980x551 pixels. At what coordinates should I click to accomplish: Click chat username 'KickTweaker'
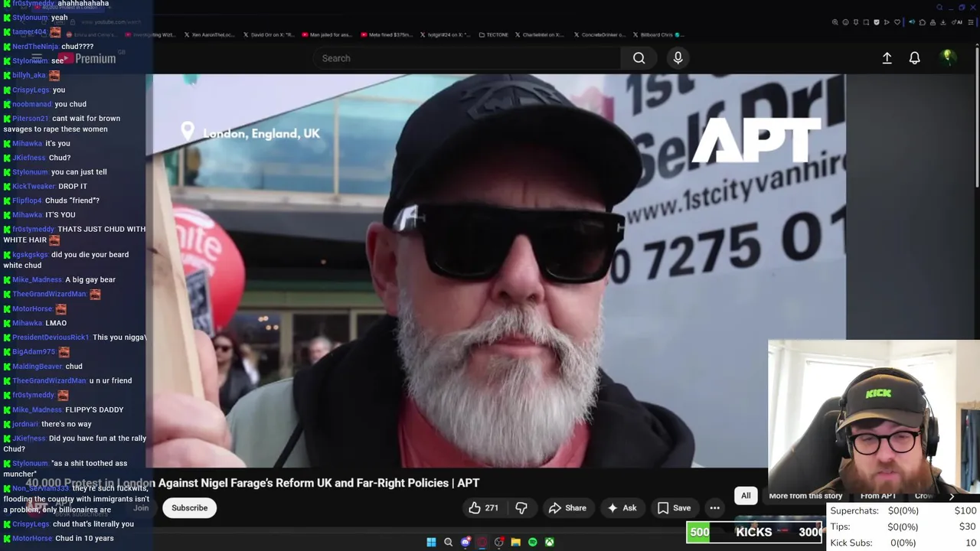[34, 187]
